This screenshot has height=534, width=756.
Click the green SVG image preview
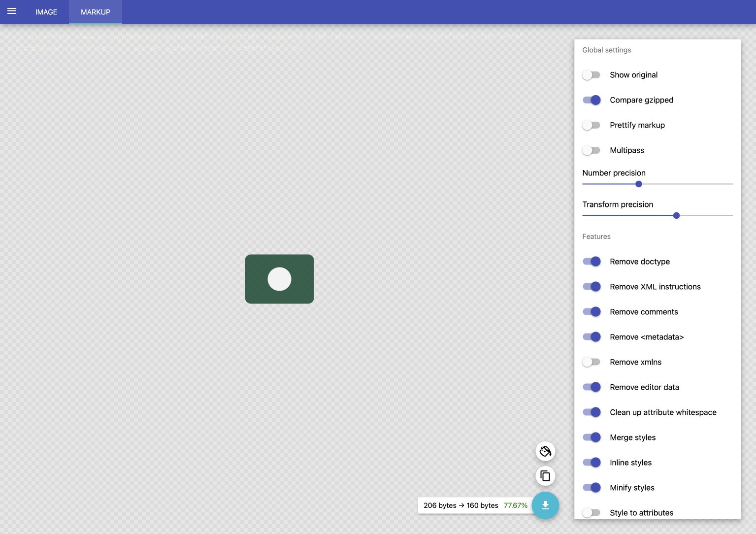coord(279,279)
